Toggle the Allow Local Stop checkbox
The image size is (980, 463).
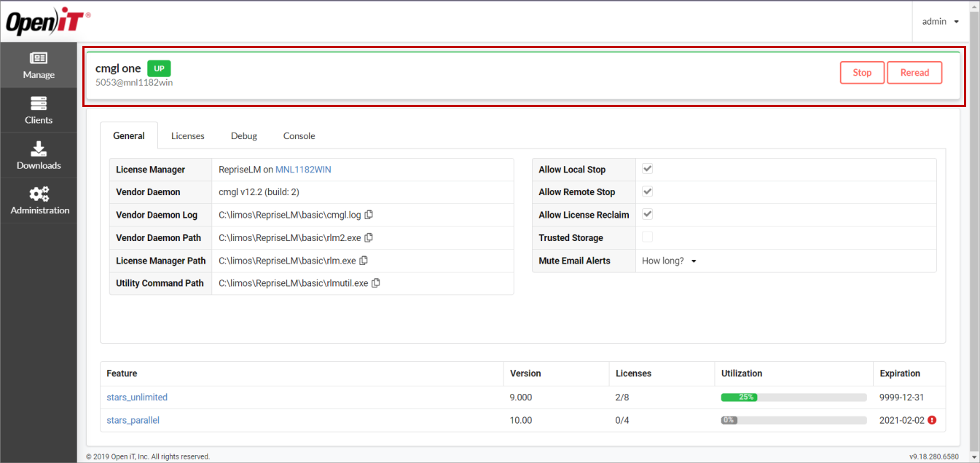[647, 169]
